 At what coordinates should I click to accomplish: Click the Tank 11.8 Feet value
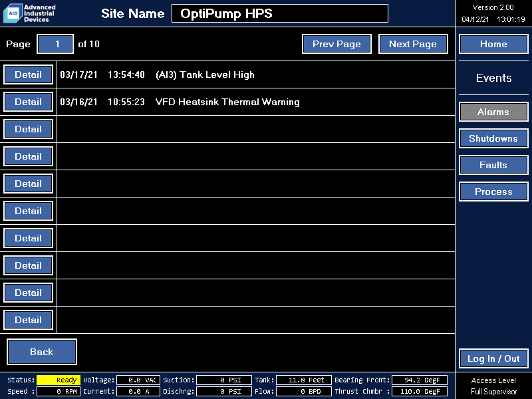click(304, 380)
